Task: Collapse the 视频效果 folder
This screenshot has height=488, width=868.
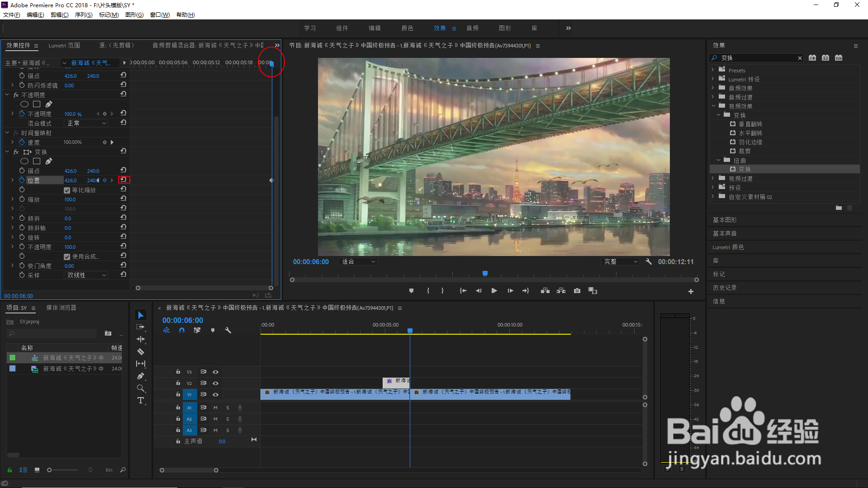Action: (713, 106)
